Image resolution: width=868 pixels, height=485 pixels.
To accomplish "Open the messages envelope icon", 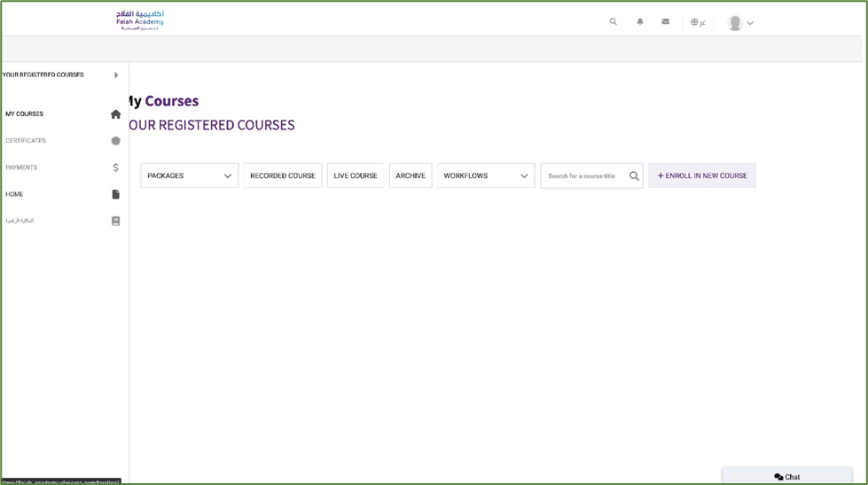I will [x=666, y=22].
